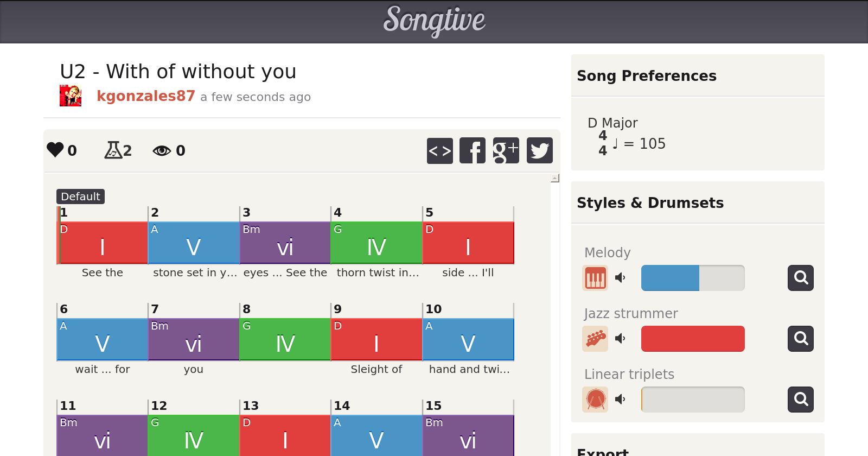Mute the Jazz strummer speaker
868x456 pixels.
coord(620,339)
